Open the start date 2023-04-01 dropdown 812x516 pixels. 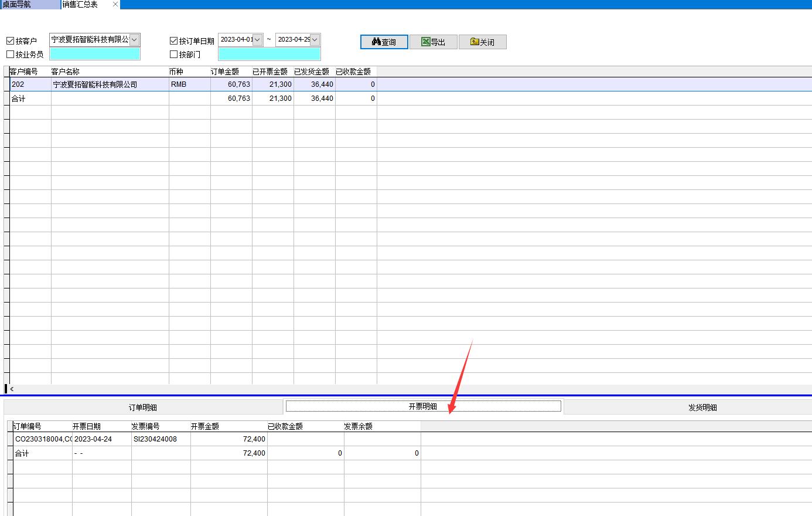coord(258,40)
